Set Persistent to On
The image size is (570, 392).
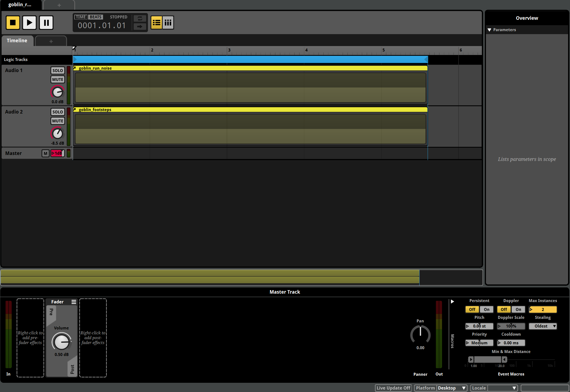coord(486,309)
